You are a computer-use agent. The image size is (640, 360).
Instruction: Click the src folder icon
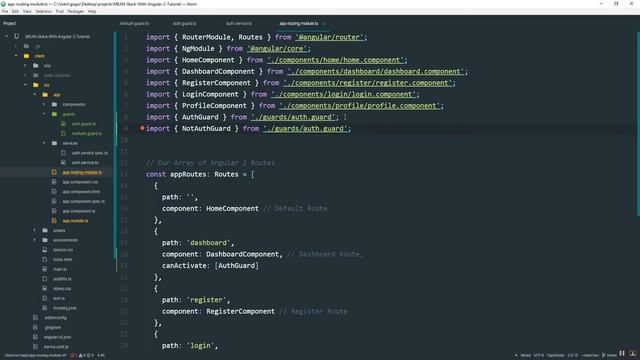(x=36, y=85)
